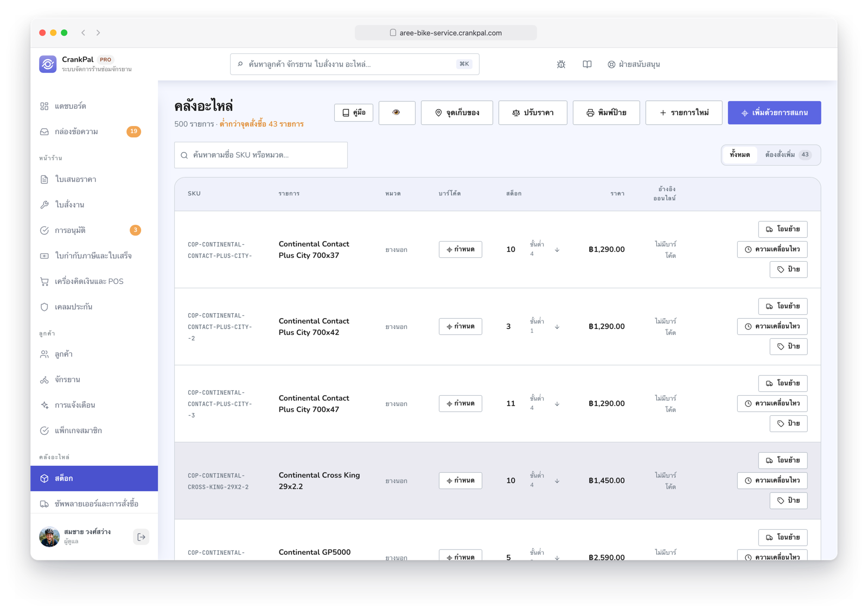Open แดชบอร์ด in the sidebar
This screenshot has height=614, width=868.
(x=94, y=106)
